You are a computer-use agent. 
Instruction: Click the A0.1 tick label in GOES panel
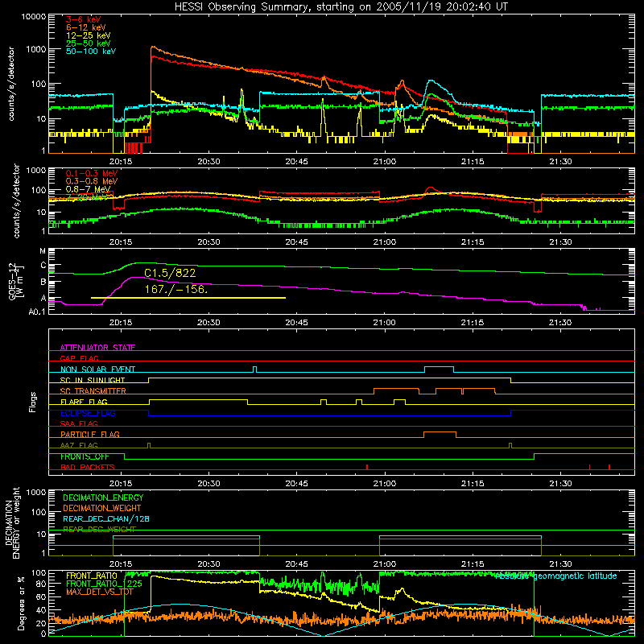[x=37, y=312]
